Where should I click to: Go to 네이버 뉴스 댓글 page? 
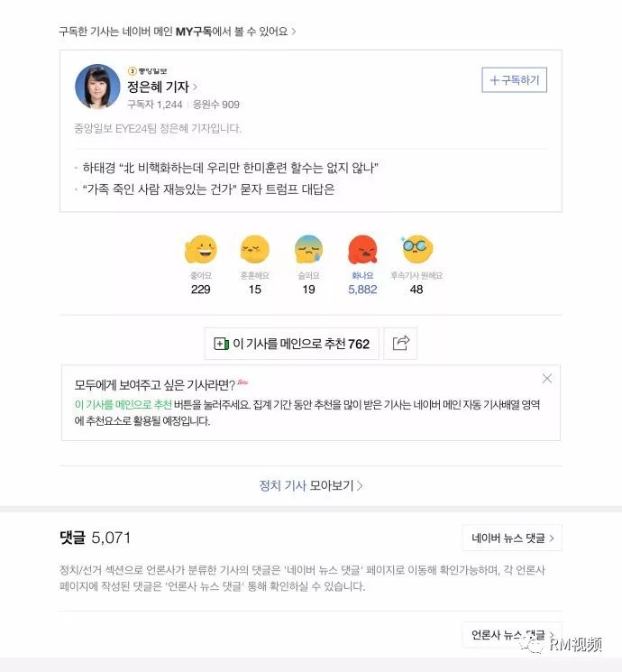(512, 538)
